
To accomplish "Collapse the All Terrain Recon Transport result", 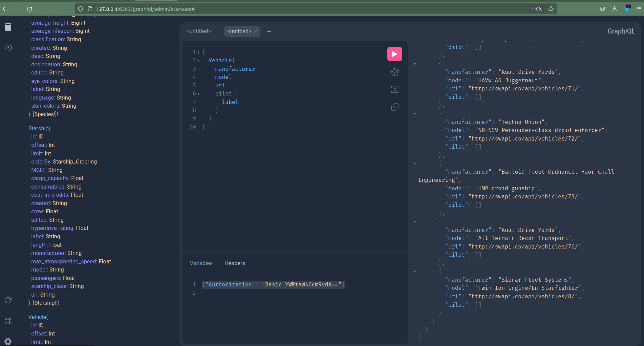I will (x=415, y=222).
